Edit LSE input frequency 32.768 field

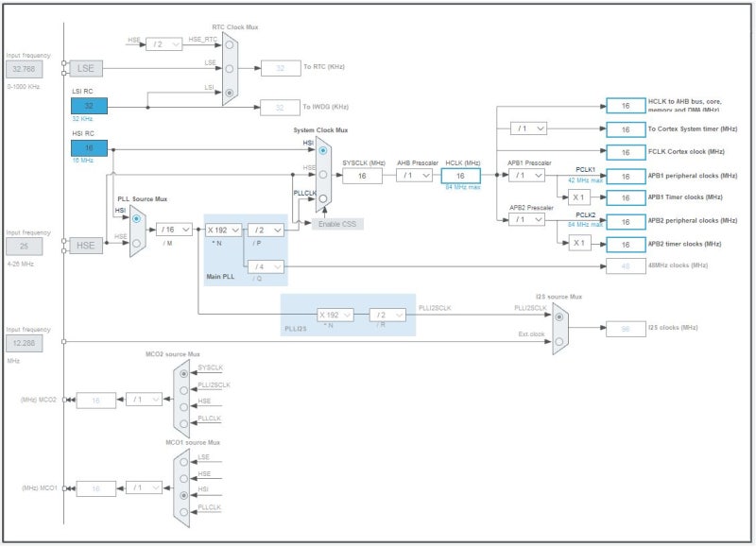coord(25,69)
